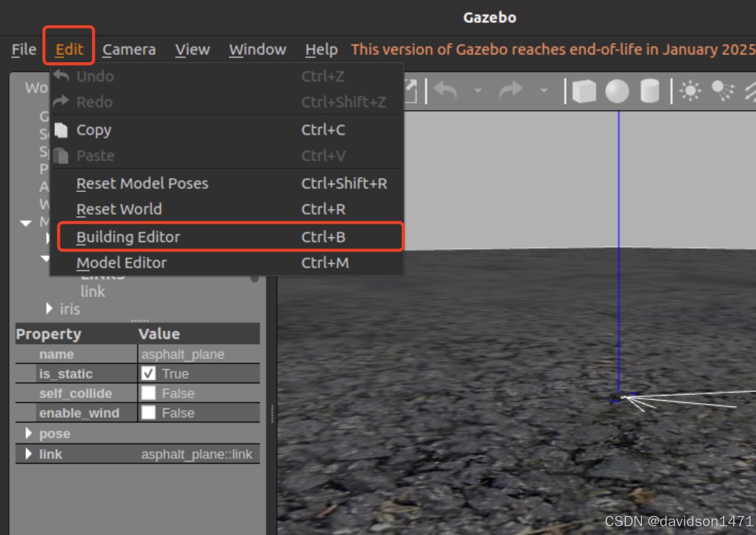Collapse the Models tree node arrow
This screenshot has width=756, height=535.
pos(26,223)
